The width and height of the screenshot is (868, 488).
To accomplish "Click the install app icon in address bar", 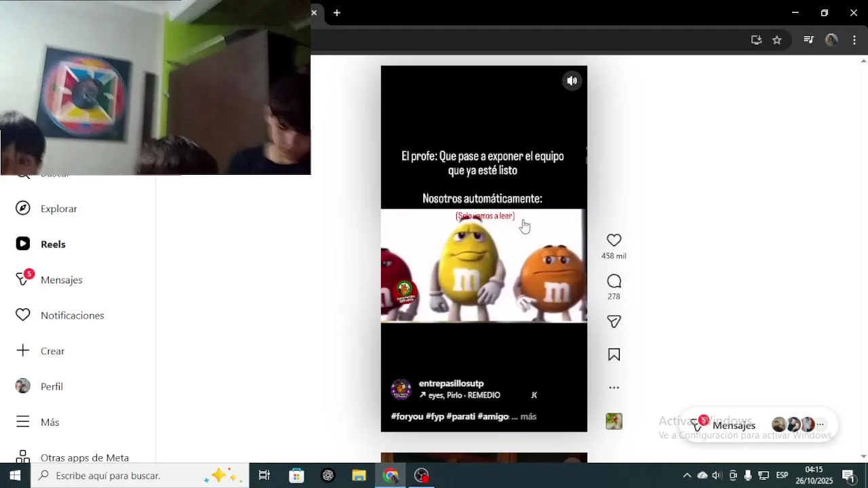I will point(756,40).
